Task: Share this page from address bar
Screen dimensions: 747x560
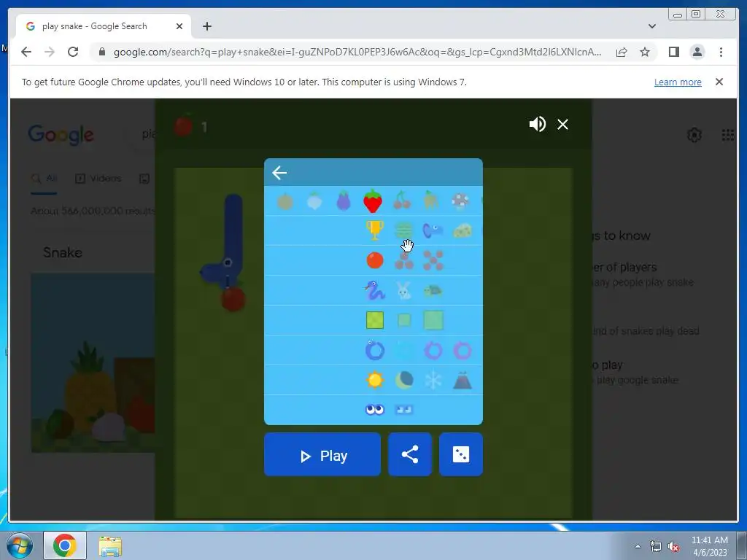Action: pyautogui.click(x=622, y=52)
